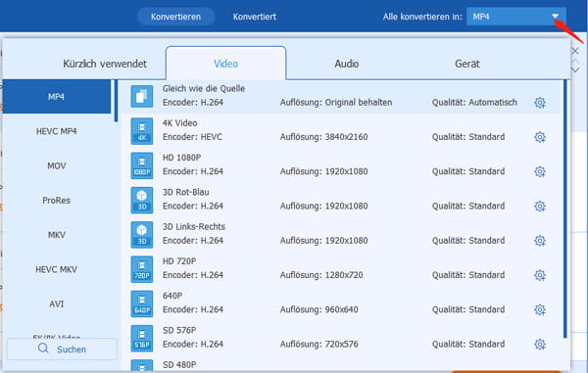Choose the SD 576P preset title
This screenshot has height=373, width=588.
click(x=179, y=330)
